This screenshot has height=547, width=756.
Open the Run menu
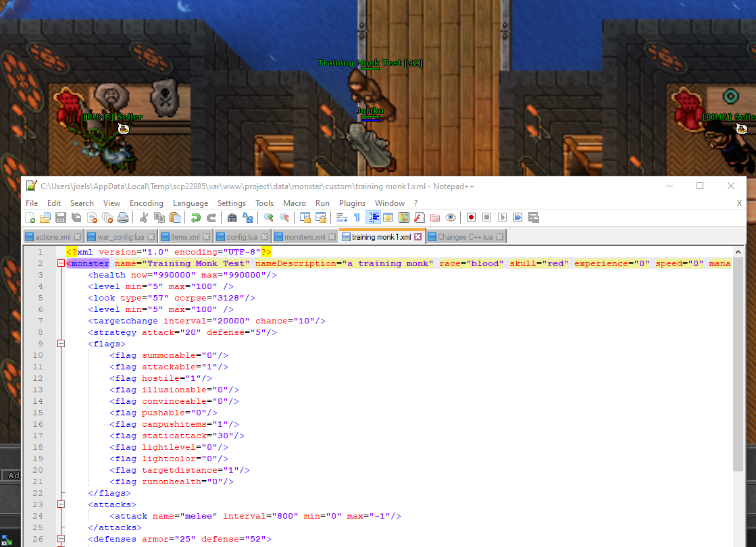point(322,203)
